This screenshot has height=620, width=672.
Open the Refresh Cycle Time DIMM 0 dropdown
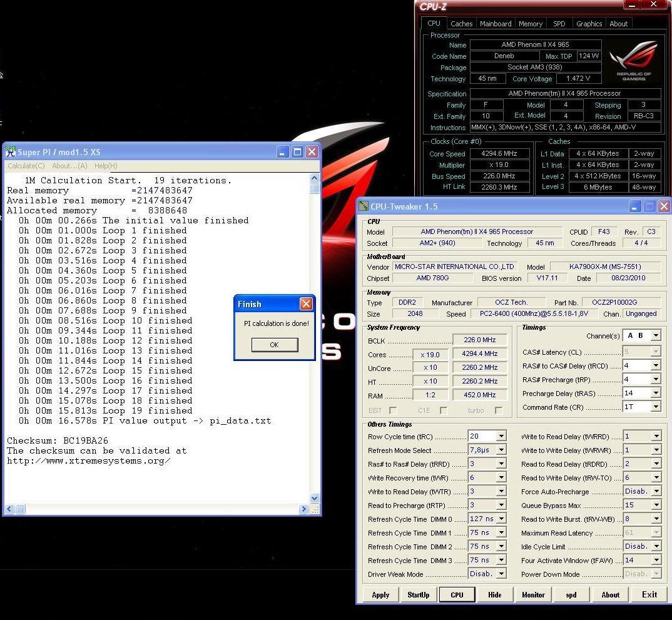pos(501,519)
